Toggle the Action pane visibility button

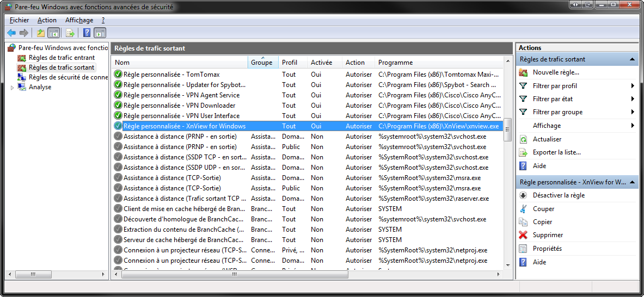pyautogui.click(x=100, y=33)
